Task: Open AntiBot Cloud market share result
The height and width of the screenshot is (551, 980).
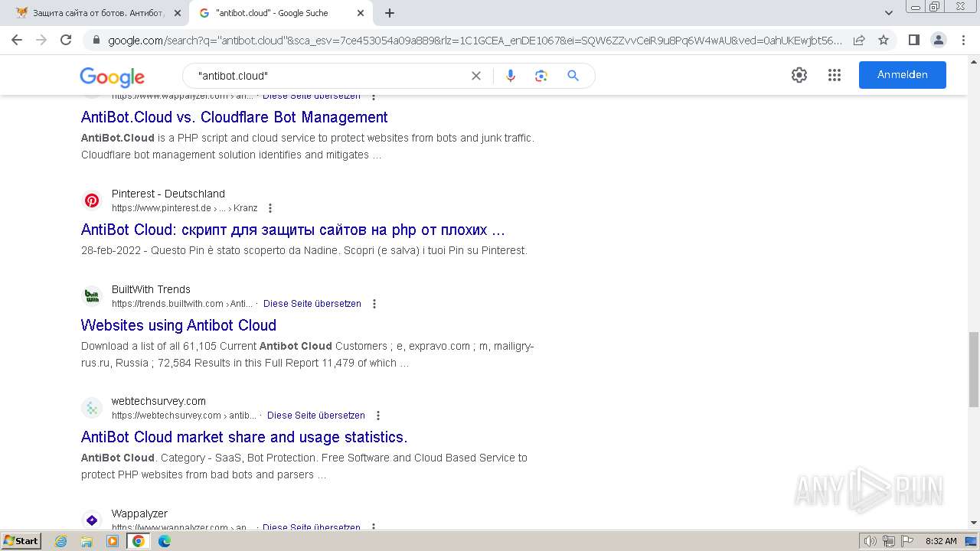Action: 244,437
